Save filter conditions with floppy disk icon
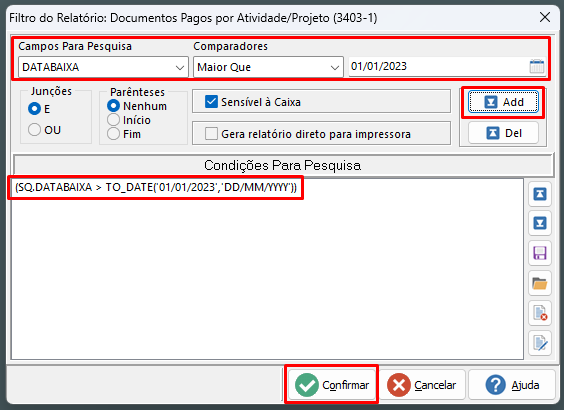This screenshot has width=564, height=410. [x=540, y=253]
